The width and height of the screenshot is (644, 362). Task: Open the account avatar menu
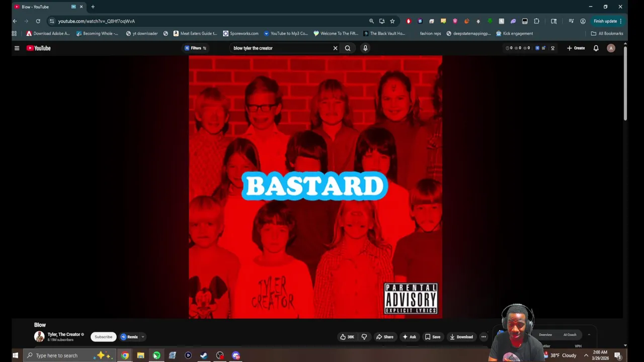point(611,48)
